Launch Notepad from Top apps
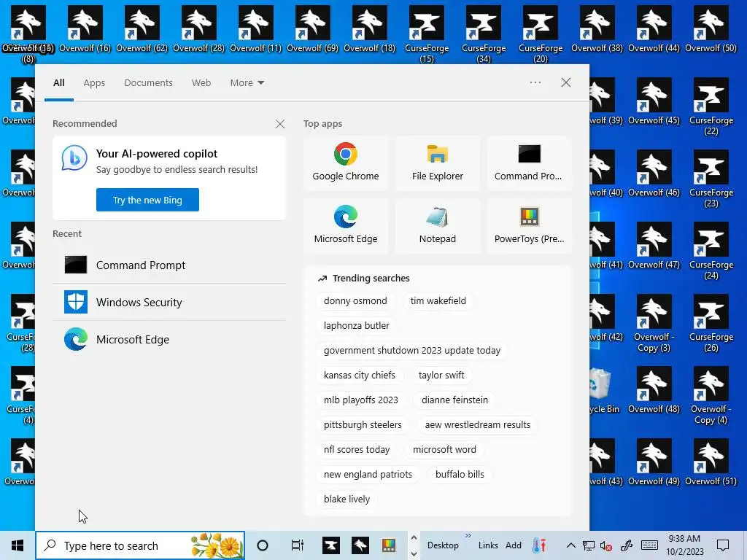The height and width of the screenshot is (560, 747). 438,226
